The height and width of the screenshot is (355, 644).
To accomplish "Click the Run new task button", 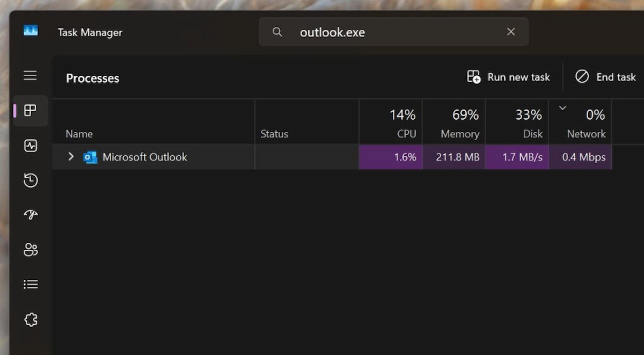I will (x=508, y=77).
